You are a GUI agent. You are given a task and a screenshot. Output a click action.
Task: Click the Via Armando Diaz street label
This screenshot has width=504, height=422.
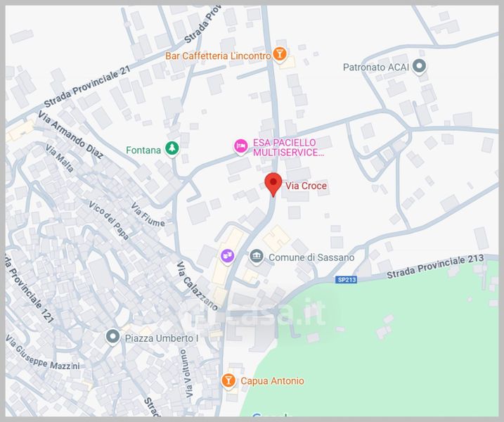click(70, 134)
